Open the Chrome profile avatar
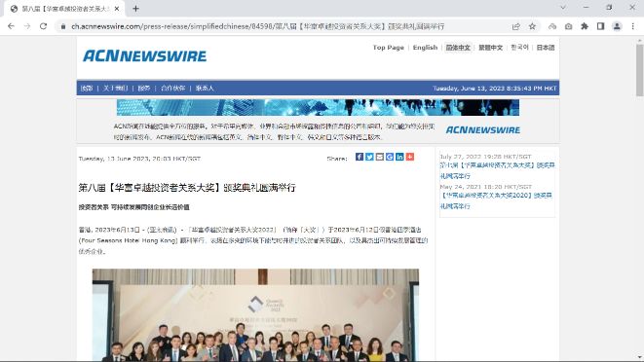 [617, 26]
